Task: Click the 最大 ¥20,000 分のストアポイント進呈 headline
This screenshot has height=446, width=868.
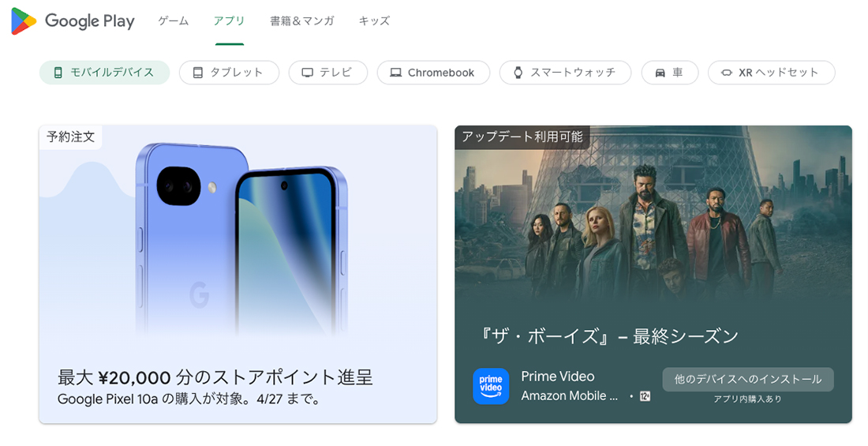Action: coord(215,378)
